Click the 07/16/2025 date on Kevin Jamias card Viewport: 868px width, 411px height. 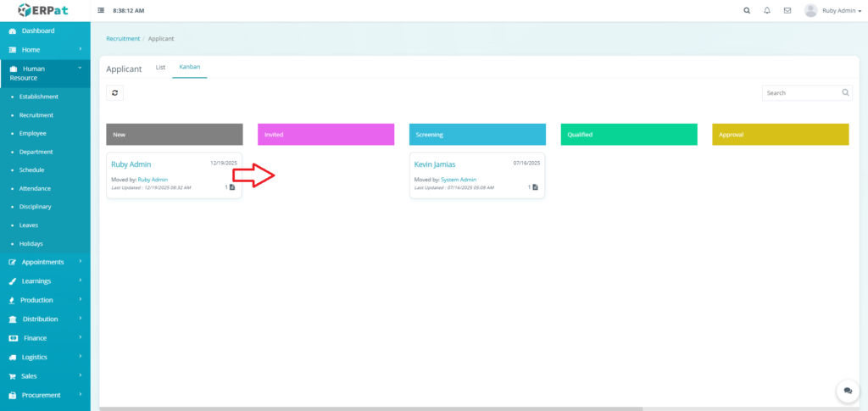click(x=526, y=164)
